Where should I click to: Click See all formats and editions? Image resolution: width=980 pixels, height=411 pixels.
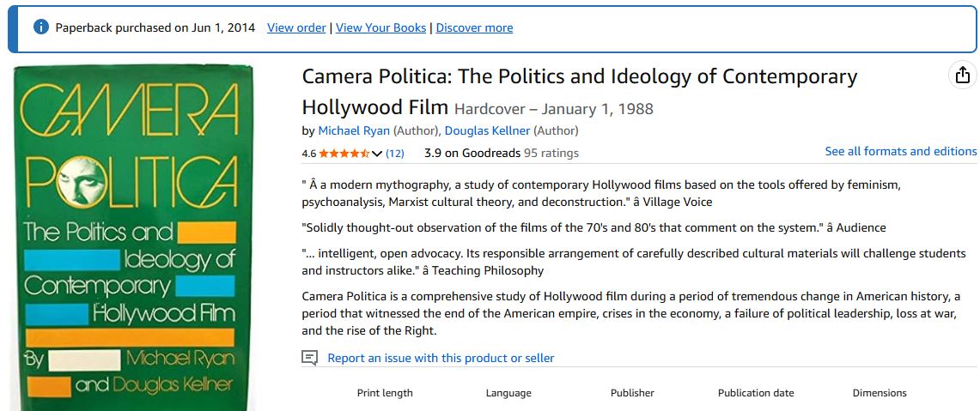click(901, 151)
